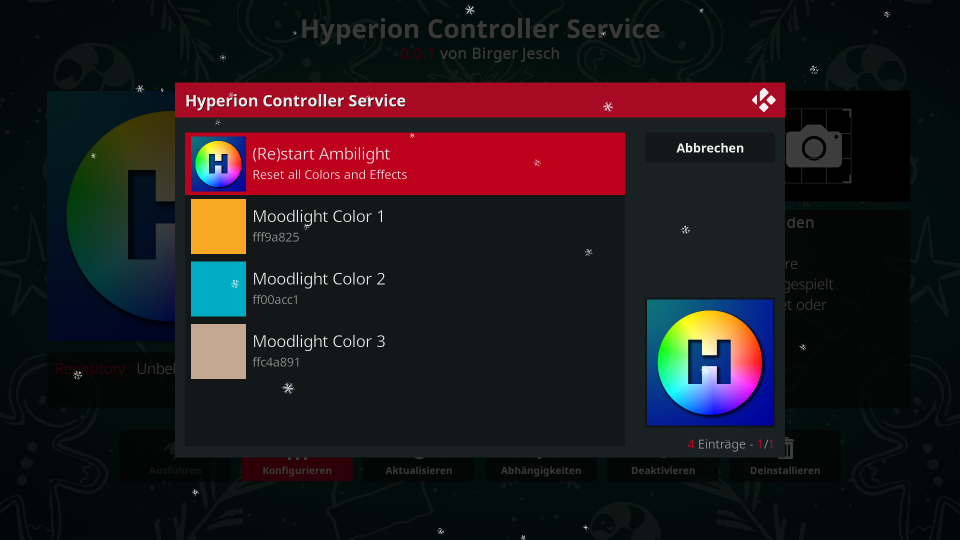960x540 pixels.
Task: Open Moodlight Color 1 entry
Action: pyautogui.click(x=405, y=226)
